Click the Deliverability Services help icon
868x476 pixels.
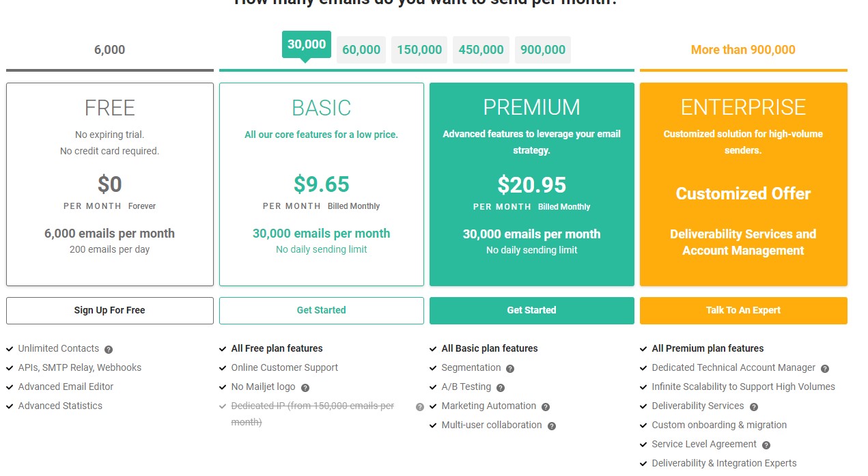pos(754,406)
